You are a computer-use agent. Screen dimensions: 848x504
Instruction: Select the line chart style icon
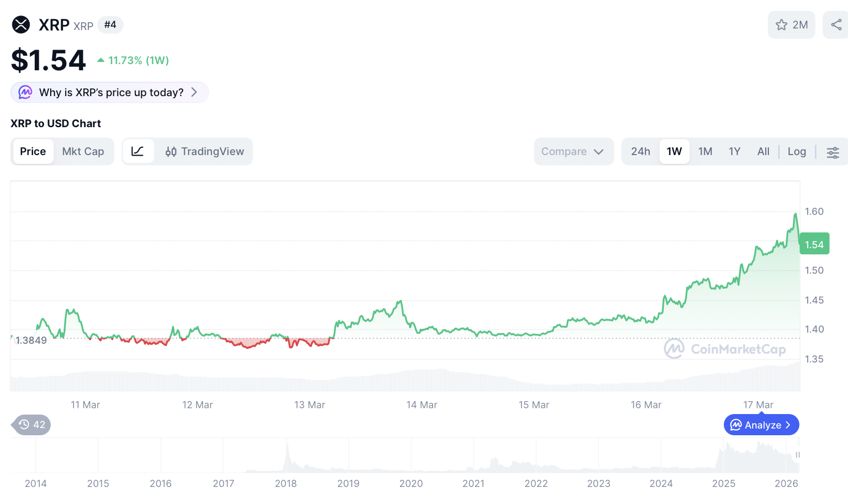coord(138,151)
